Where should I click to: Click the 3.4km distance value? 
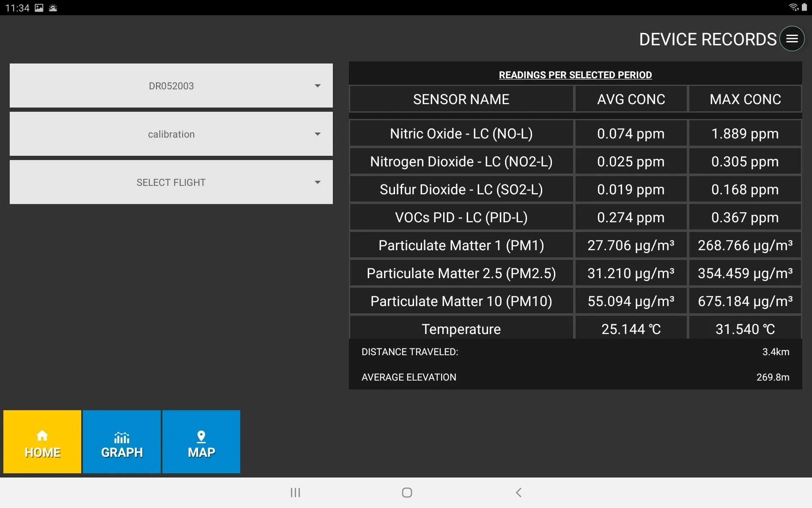click(x=776, y=352)
